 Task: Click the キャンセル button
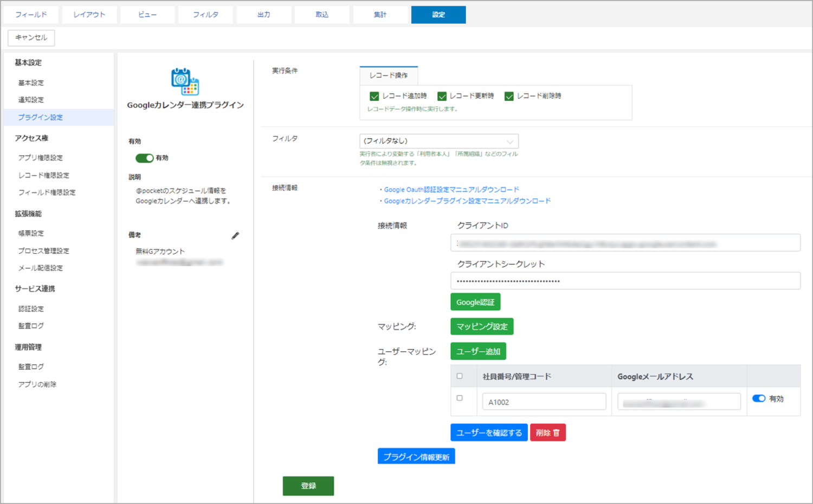coord(31,37)
